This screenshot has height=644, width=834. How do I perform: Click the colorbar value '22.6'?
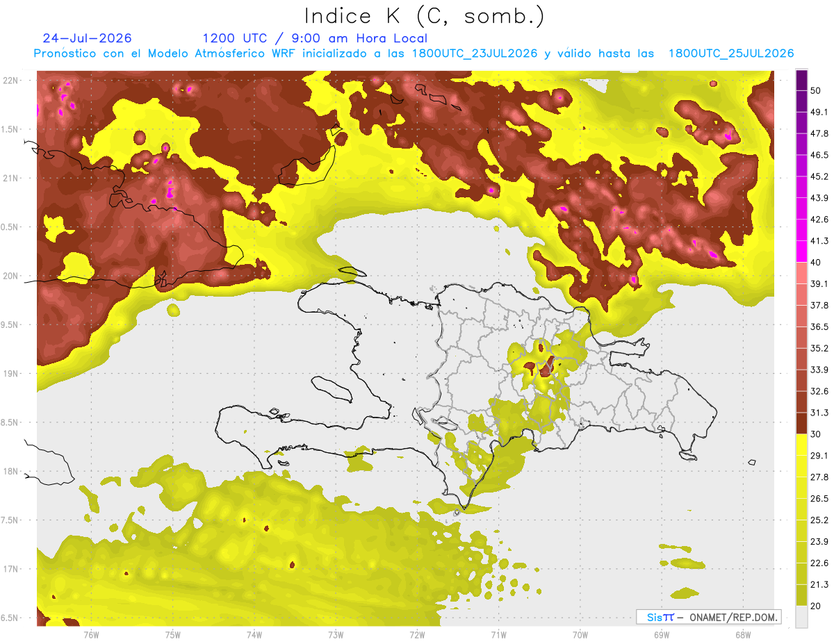coord(819,563)
